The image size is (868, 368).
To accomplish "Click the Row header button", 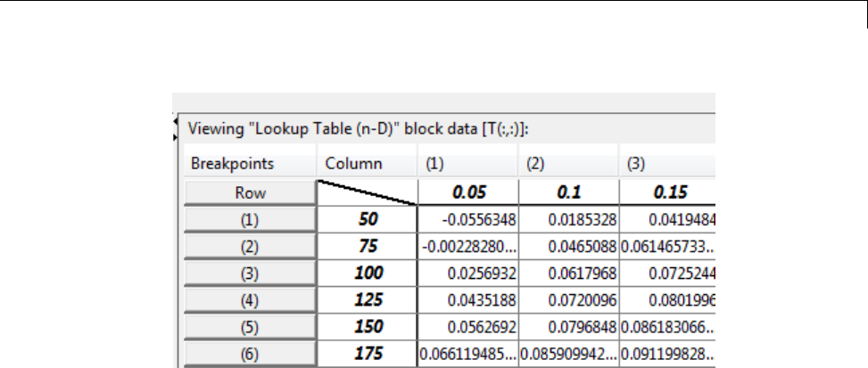I will pyautogui.click(x=250, y=192).
